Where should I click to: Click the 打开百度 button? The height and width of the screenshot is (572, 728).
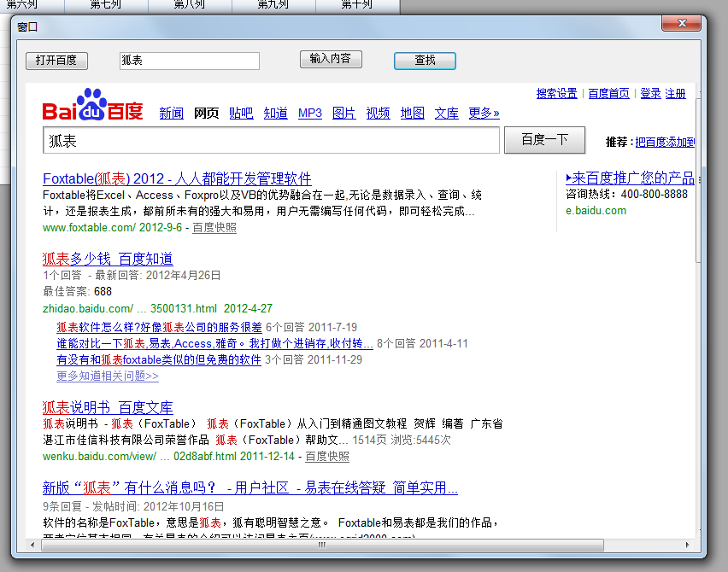click(56, 61)
